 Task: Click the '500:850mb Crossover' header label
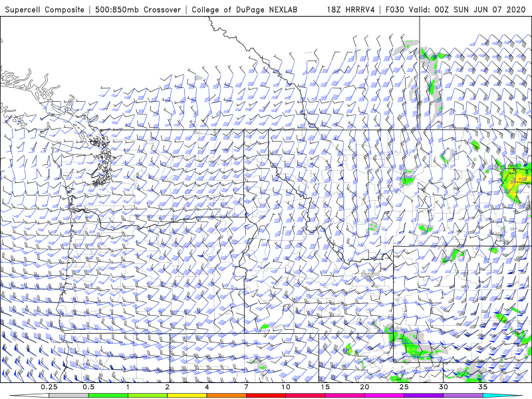(138, 9)
